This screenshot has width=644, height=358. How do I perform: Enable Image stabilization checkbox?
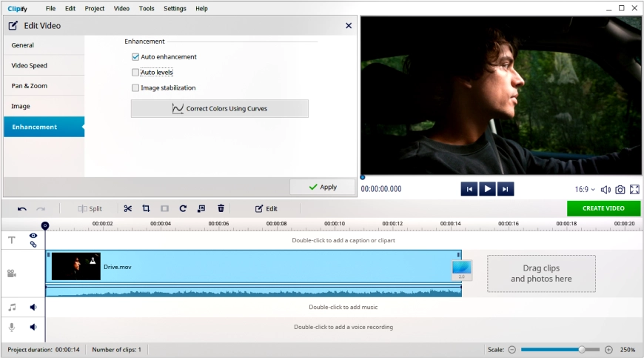[135, 87]
